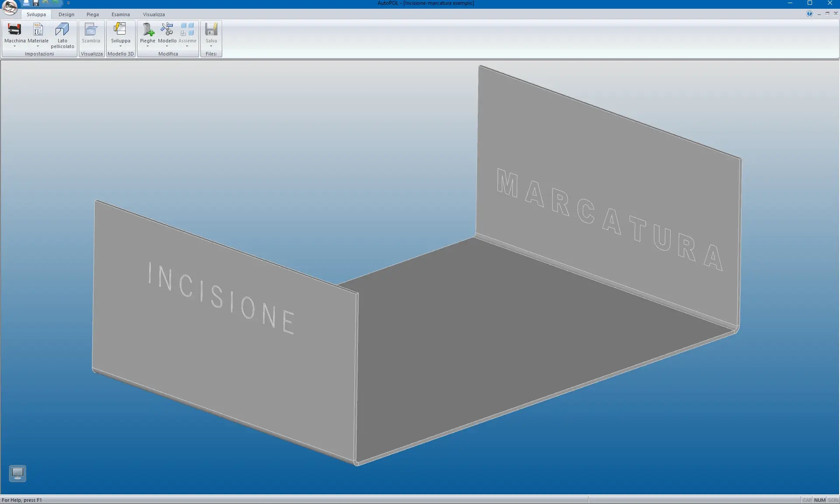Image resolution: width=840 pixels, height=504 pixels.
Task: Open Customize Quick Access Toolbar arrow
Action: click(68, 3)
